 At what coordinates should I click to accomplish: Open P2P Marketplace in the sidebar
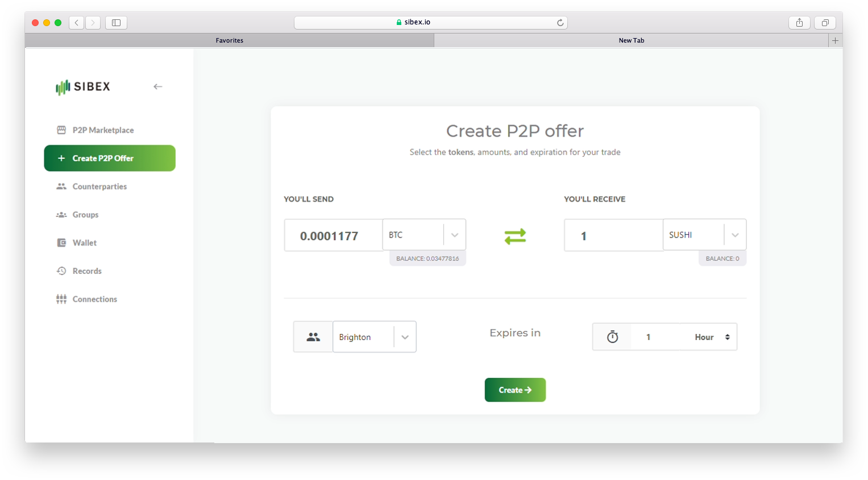[103, 130]
